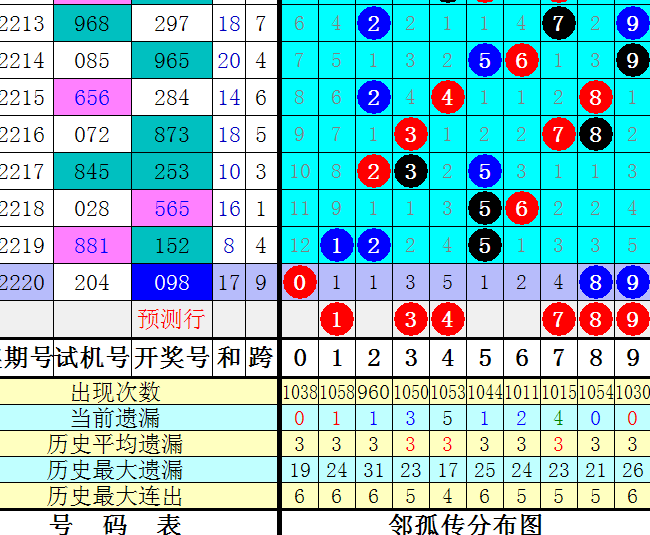This screenshot has height=535, width=650.
Task: Click the black 9 ball in row 2214
Action: pos(632,61)
